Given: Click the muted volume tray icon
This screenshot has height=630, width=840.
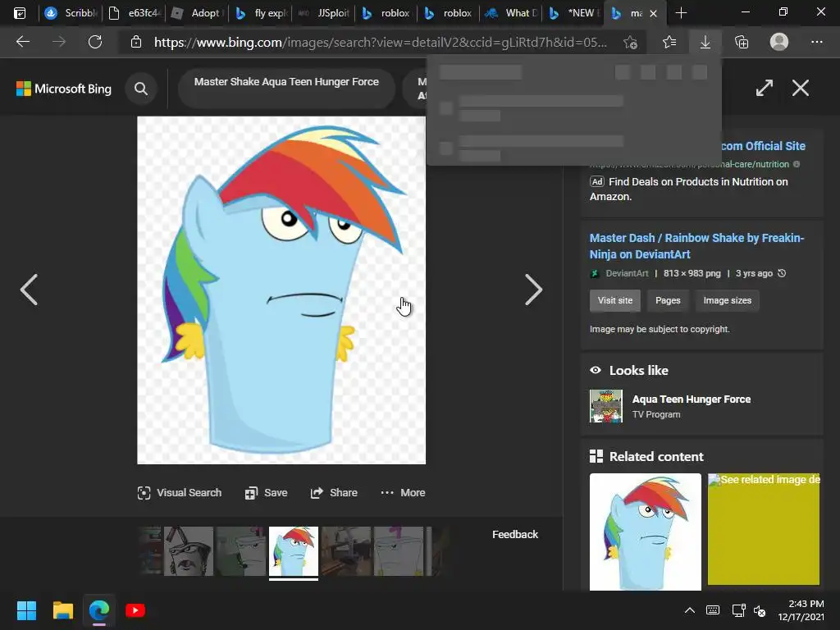Looking at the screenshot, I should tap(759, 610).
